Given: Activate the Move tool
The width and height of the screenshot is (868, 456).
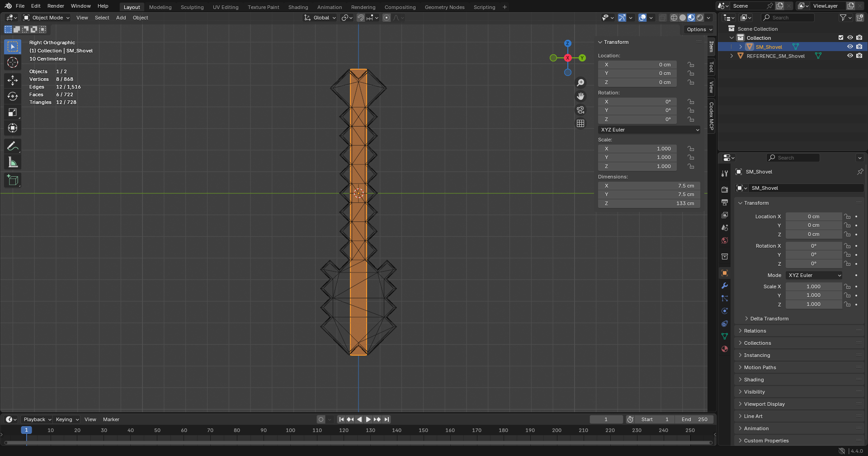Looking at the screenshot, I should click(x=13, y=80).
